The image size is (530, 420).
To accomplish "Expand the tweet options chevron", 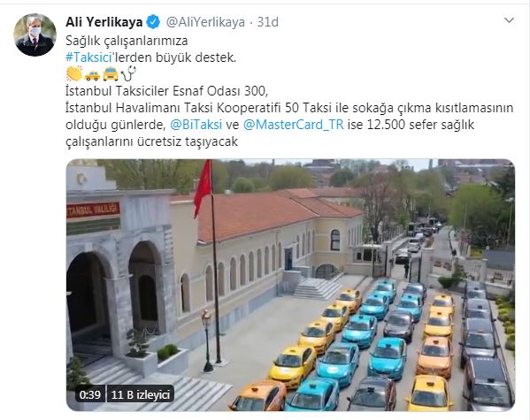I will click(509, 20).
